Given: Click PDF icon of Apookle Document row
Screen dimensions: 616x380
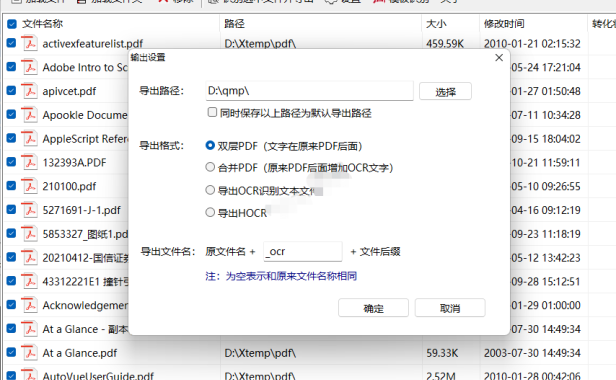Looking at the screenshot, I should pyautogui.click(x=29, y=115).
